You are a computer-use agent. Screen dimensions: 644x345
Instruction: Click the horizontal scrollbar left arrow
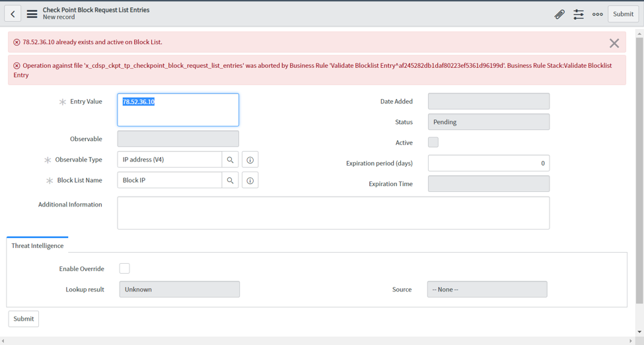[3, 341]
